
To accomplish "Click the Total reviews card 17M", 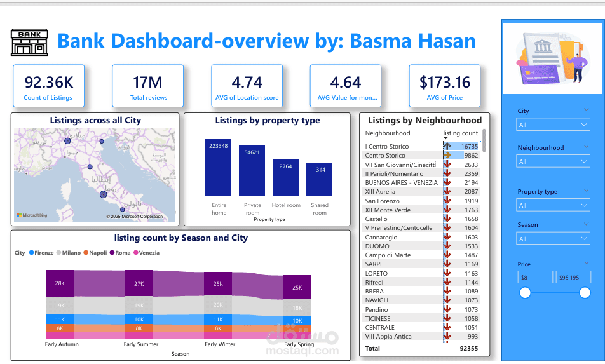I will [148, 86].
